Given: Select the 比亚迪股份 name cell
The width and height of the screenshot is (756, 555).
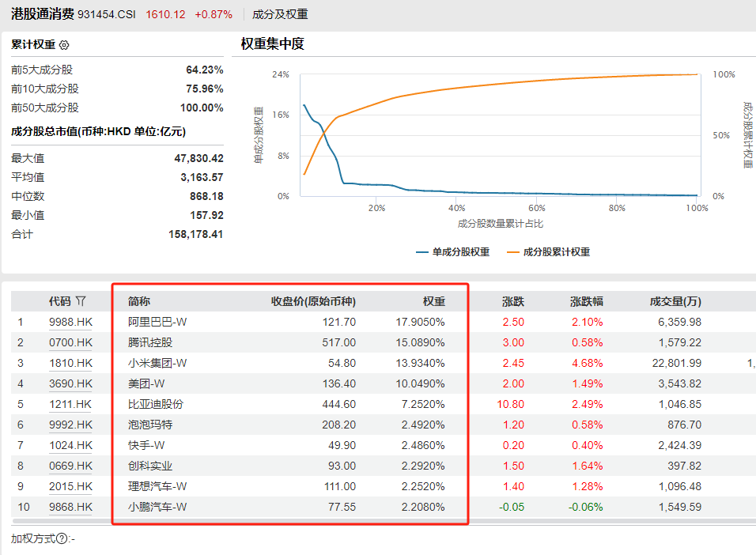Looking at the screenshot, I should [x=156, y=405].
